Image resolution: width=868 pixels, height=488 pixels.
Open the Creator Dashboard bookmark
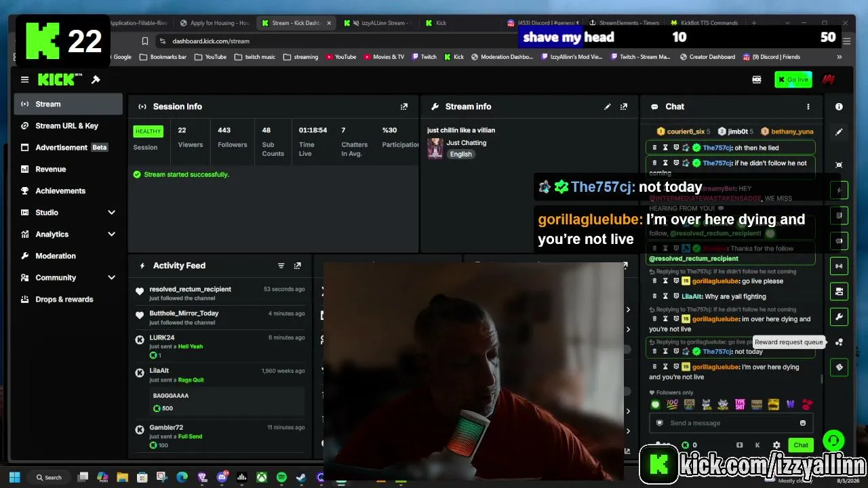707,57
